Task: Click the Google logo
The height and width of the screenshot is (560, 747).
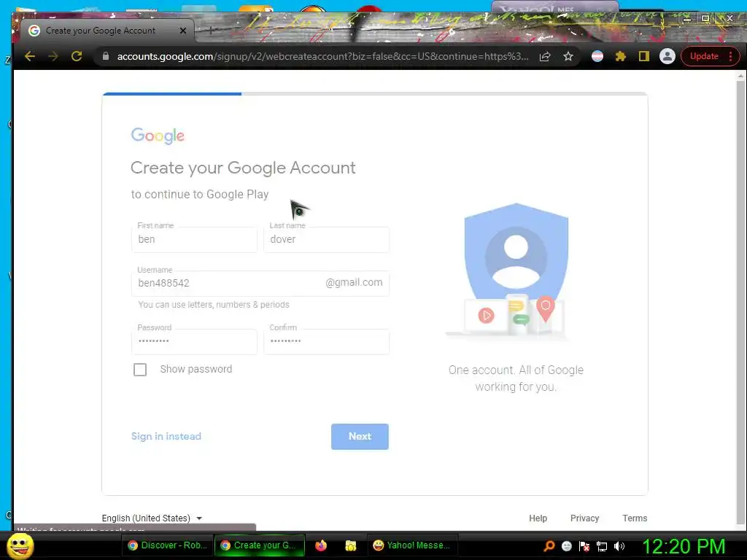Action: [x=158, y=136]
